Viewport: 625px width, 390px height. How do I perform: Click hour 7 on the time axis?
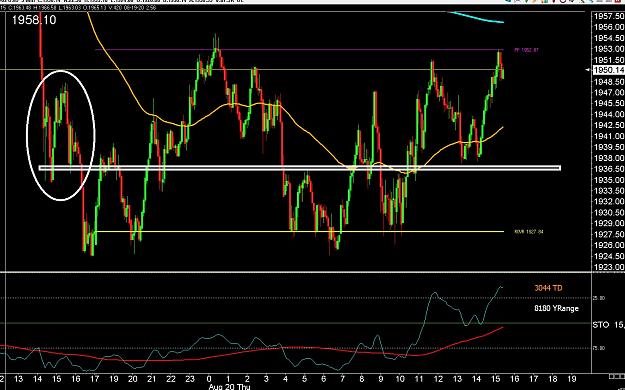[342, 378]
